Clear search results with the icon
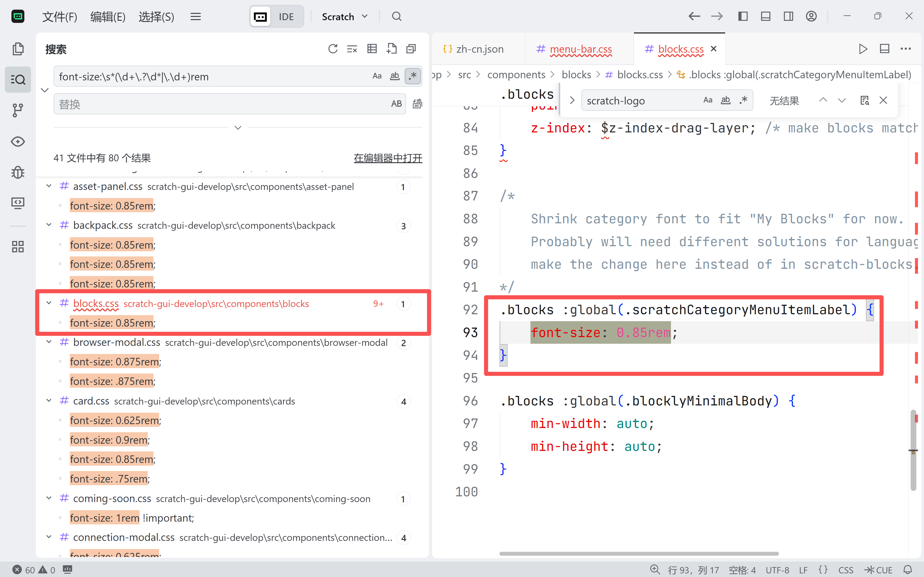924x577 pixels. 352,49
